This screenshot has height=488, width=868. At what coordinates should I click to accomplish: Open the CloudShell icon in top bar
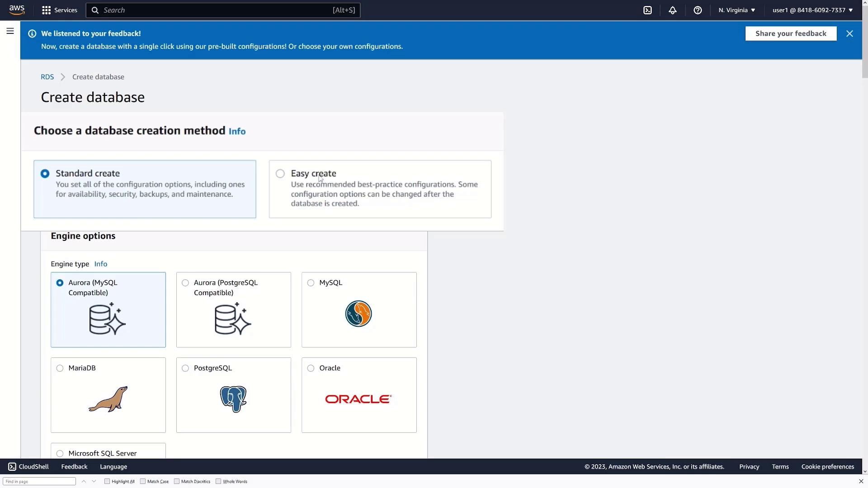pos(647,10)
